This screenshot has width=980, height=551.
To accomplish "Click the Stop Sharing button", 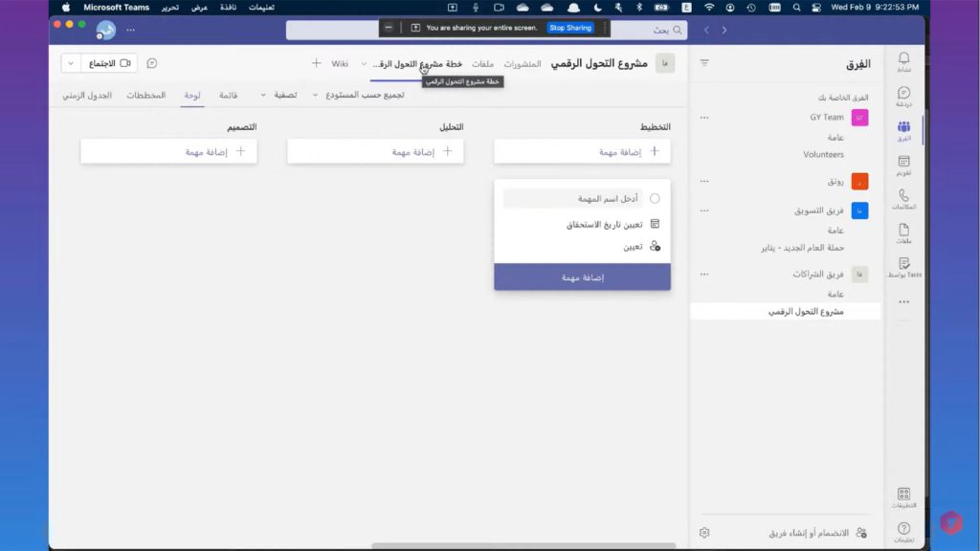I will tap(570, 28).
